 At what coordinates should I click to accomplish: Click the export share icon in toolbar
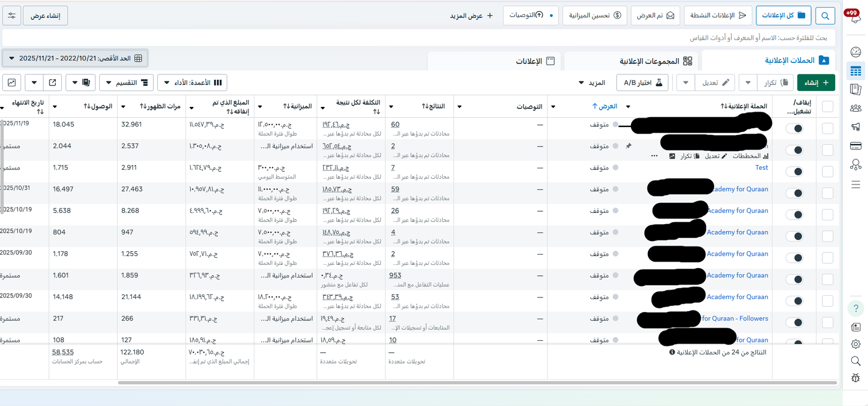[53, 83]
